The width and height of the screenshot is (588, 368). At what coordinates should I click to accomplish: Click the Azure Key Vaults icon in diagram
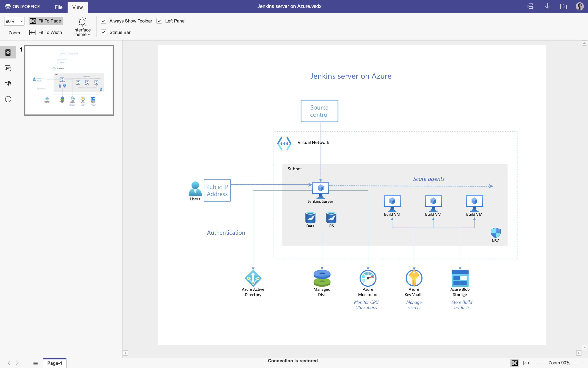[x=414, y=278]
